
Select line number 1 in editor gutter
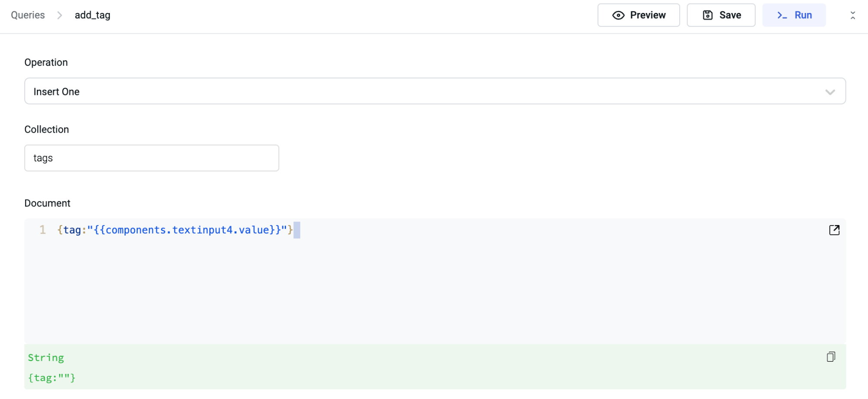click(x=43, y=230)
